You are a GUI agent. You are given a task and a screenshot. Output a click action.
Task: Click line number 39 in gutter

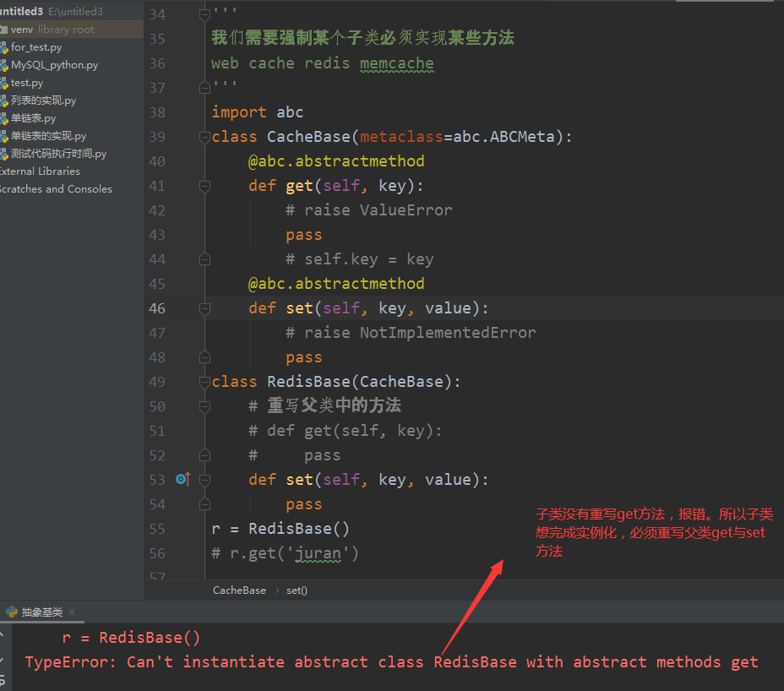pos(157,137)
